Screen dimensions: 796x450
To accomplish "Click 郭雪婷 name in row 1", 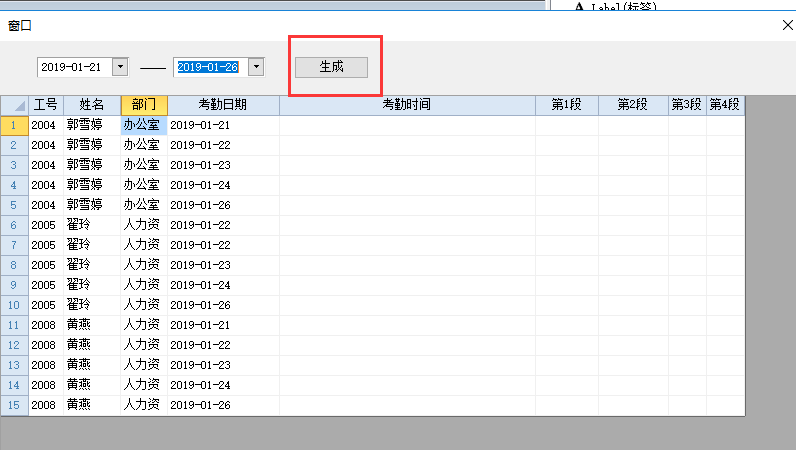I will coord(92,125).
